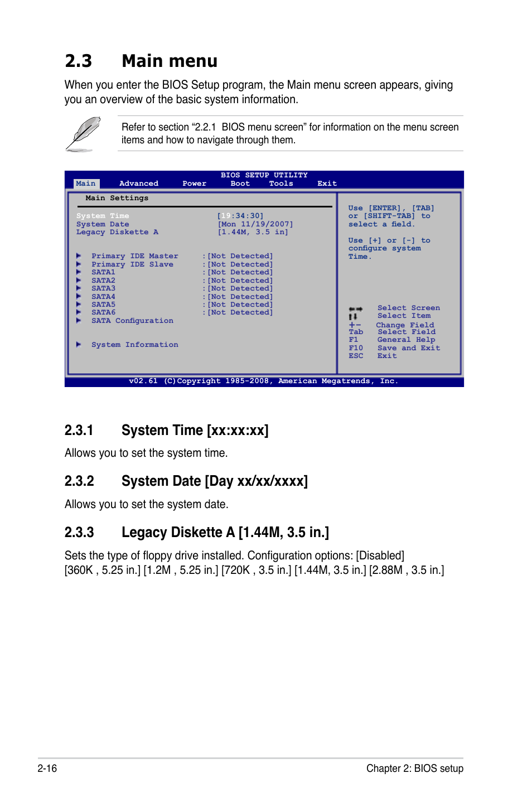Click the System Information arrow
Viewport: 532px width, 802px height.
pos(79,345)
